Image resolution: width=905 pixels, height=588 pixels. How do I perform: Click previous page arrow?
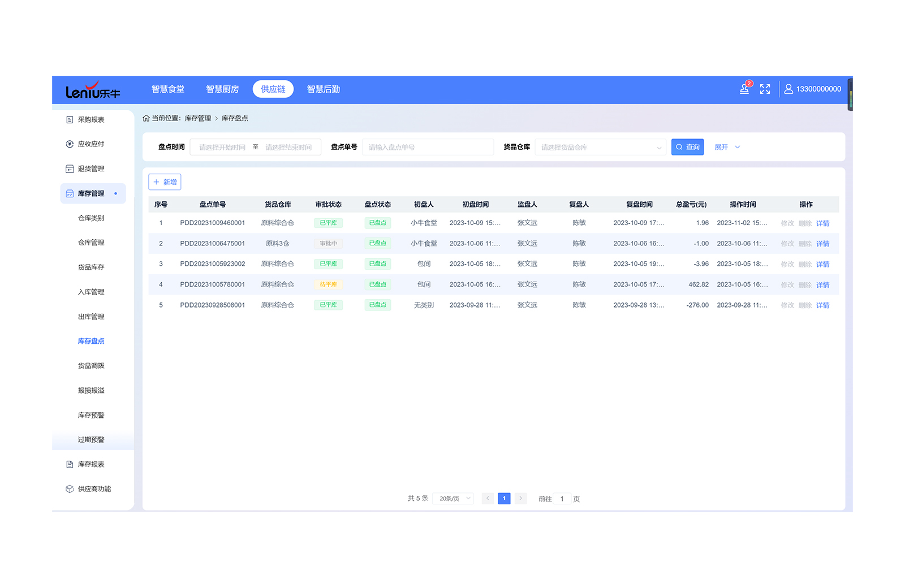[x=488, y=499]
